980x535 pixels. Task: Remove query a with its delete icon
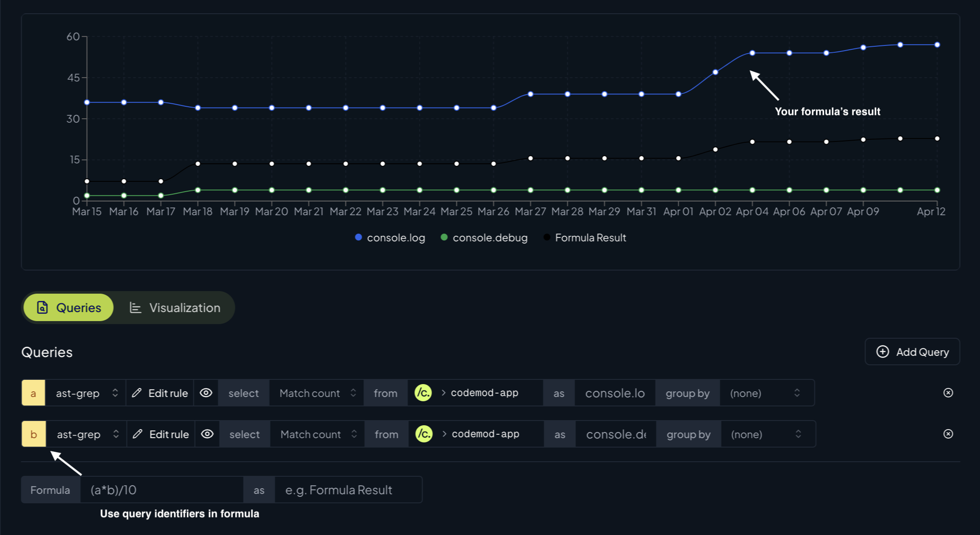click(948, 393)
